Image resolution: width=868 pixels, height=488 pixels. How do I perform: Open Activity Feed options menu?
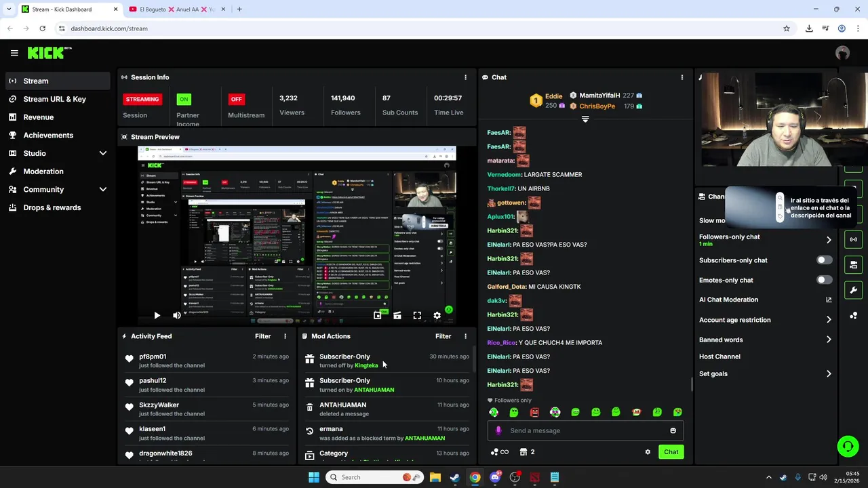pos(285,336)
